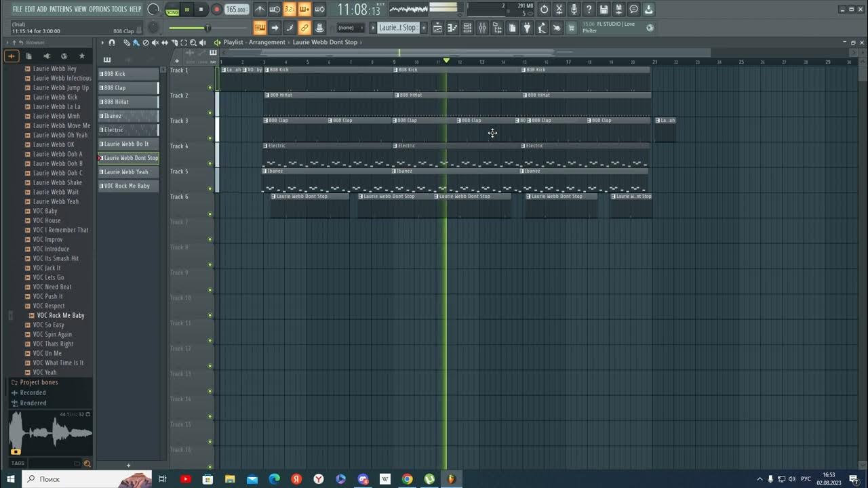The image size is (868, 488).
Task: Toggle step editing arrow button
Action: [x=275, y=28]
